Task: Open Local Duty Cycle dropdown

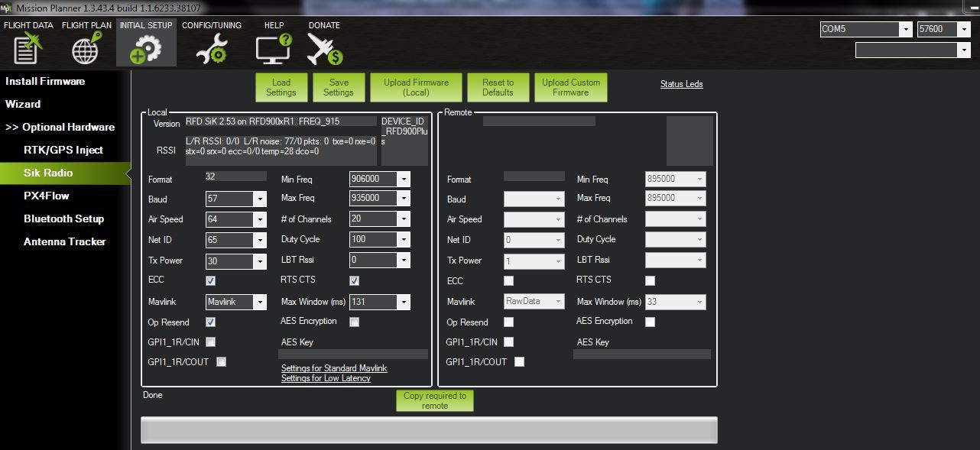Action: point(380,240)
